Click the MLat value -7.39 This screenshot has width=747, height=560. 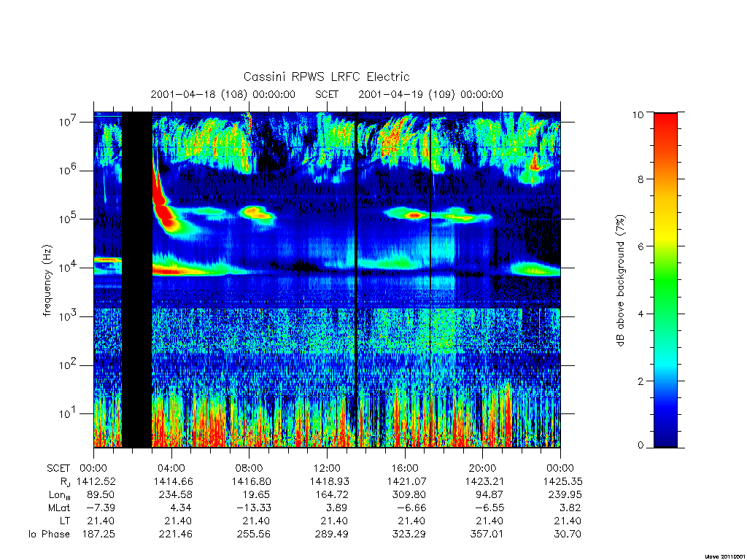[x=101, y=508]
